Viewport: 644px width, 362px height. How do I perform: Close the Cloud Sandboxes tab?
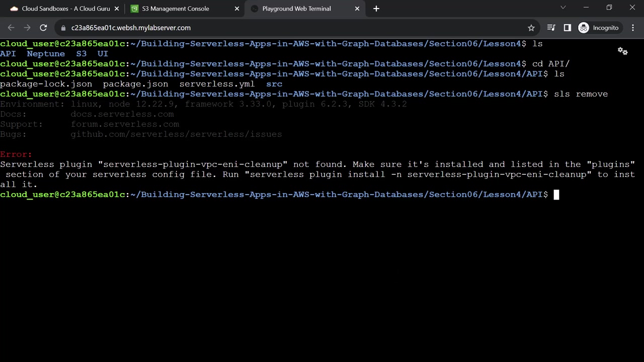[x=117, y=9]
